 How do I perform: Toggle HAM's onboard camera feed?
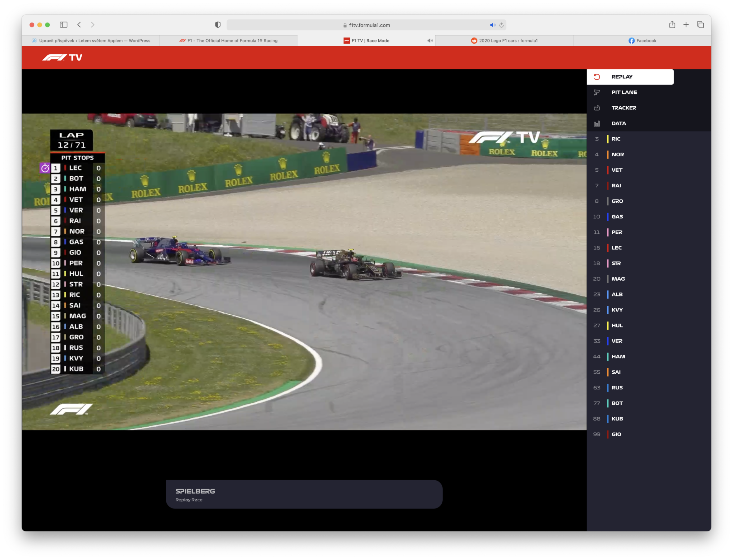pyautogui.click(x=618, y=356)
